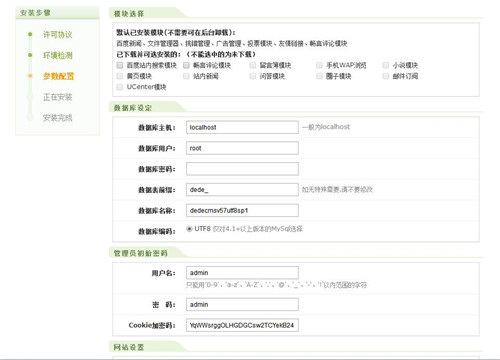Click the 默认已安装模块 heading text
Image resolution: width=500 pixels, height=360 pixels.
[x=176, y=33]
